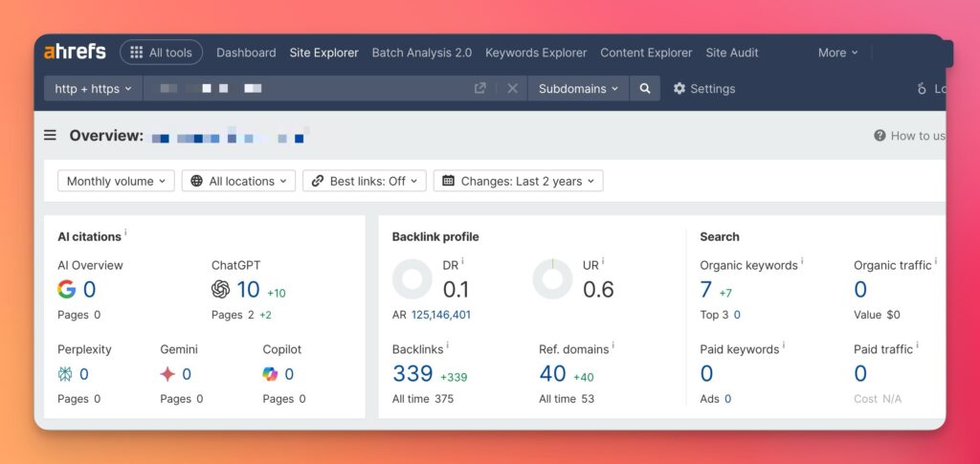
Task: Expand the More menu
Action: [837, 53]
